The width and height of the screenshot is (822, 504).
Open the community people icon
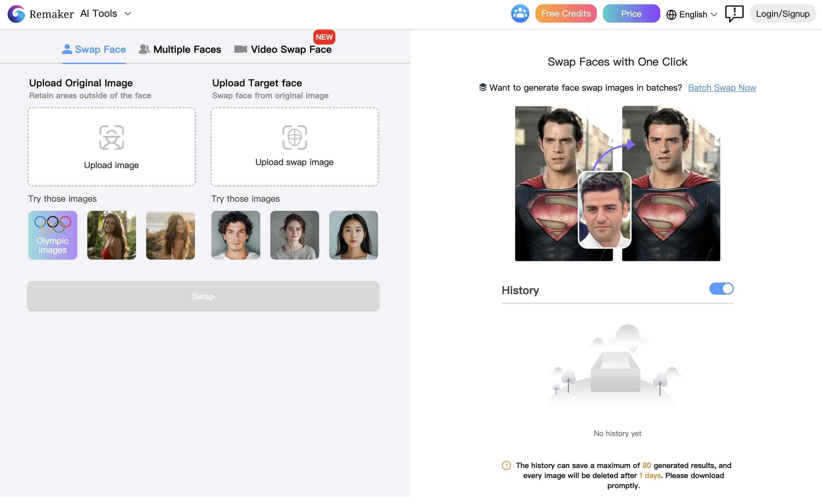pyautogui.click(x=520, y=14)
